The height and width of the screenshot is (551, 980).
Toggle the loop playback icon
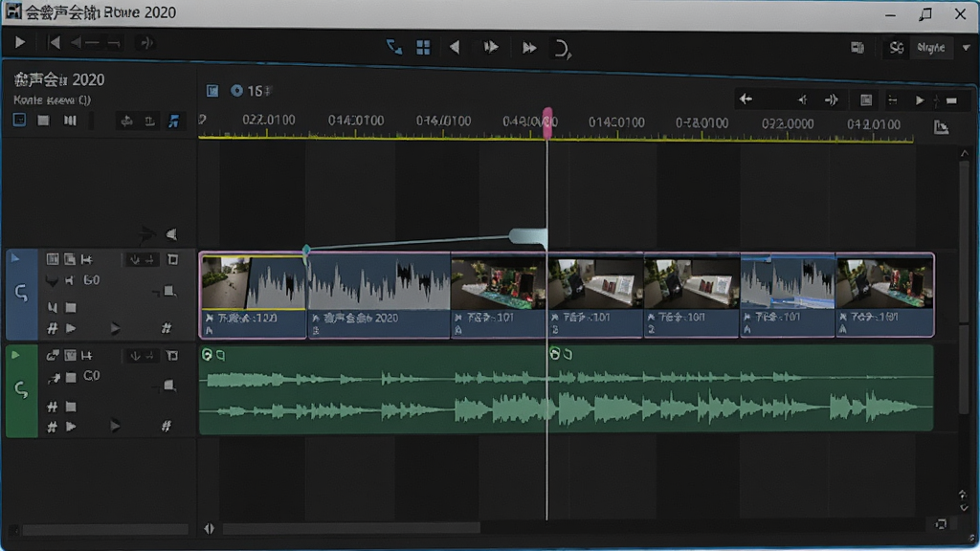pos(562,49)
